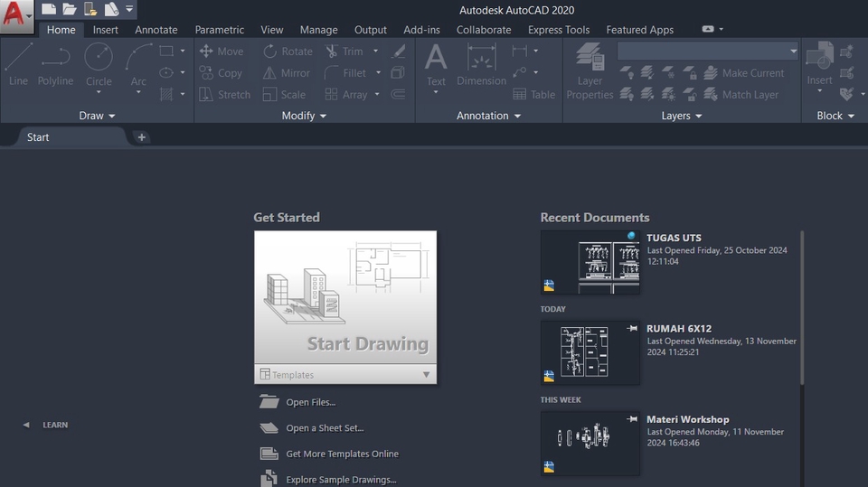Open the TUGAS UTS recent document thumbnail
Screen dimensions: 868x487
pos(590,262)
